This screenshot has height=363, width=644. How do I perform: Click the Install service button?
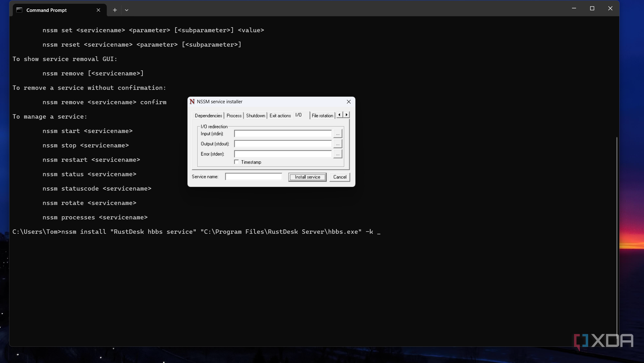click(307, 177)
